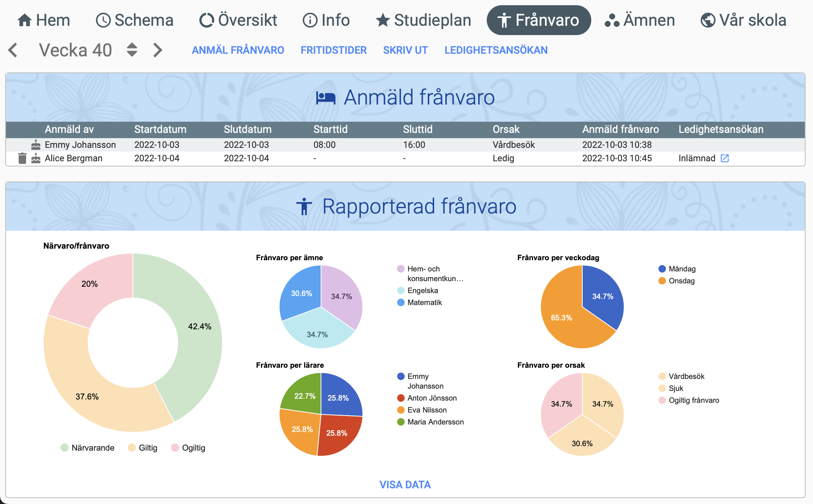The width and height of the screenshot is (813, 504).
Task: Go to next week with right arrow
Action: tap(158, 50)
